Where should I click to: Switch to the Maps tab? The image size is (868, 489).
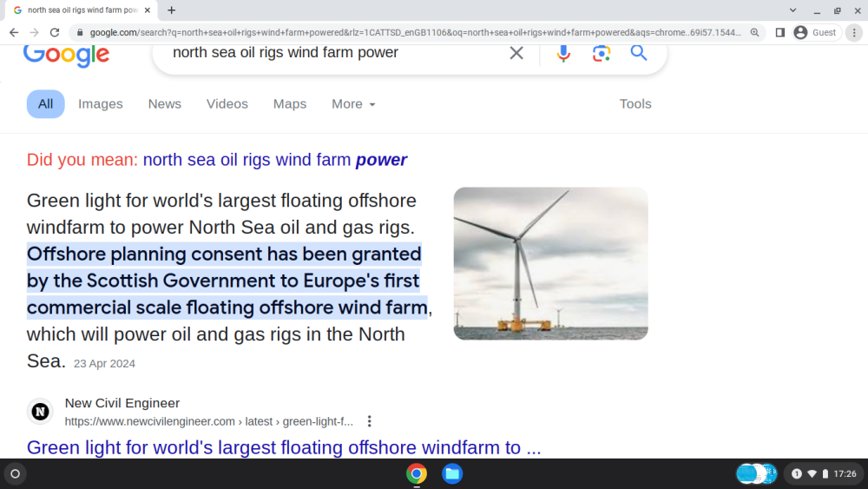[290, 103]
